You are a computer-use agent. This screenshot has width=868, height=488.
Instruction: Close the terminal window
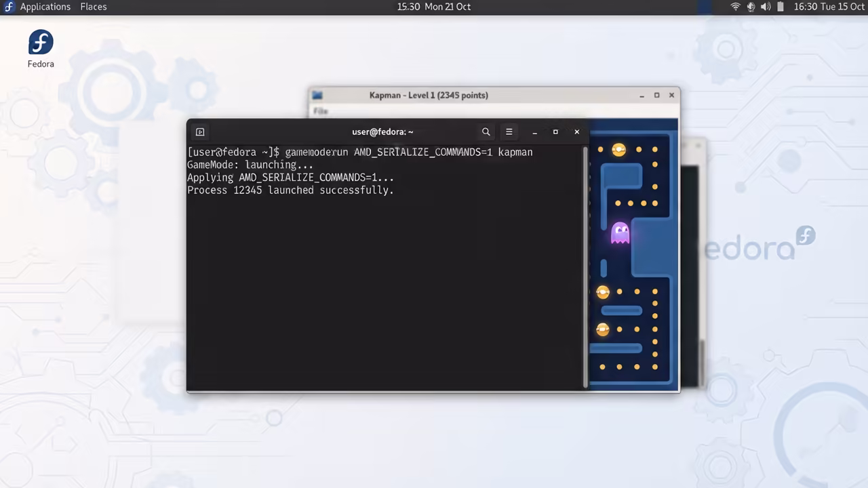[577, 132]
